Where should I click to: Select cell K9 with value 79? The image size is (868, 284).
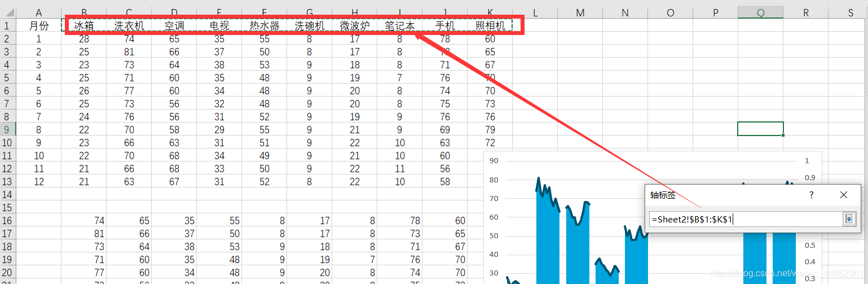490,130
